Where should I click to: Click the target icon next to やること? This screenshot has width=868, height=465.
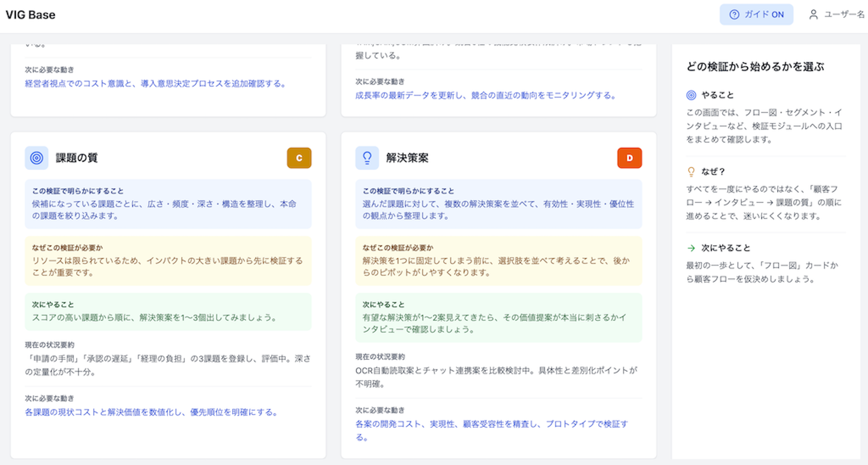tap(691, 95)
